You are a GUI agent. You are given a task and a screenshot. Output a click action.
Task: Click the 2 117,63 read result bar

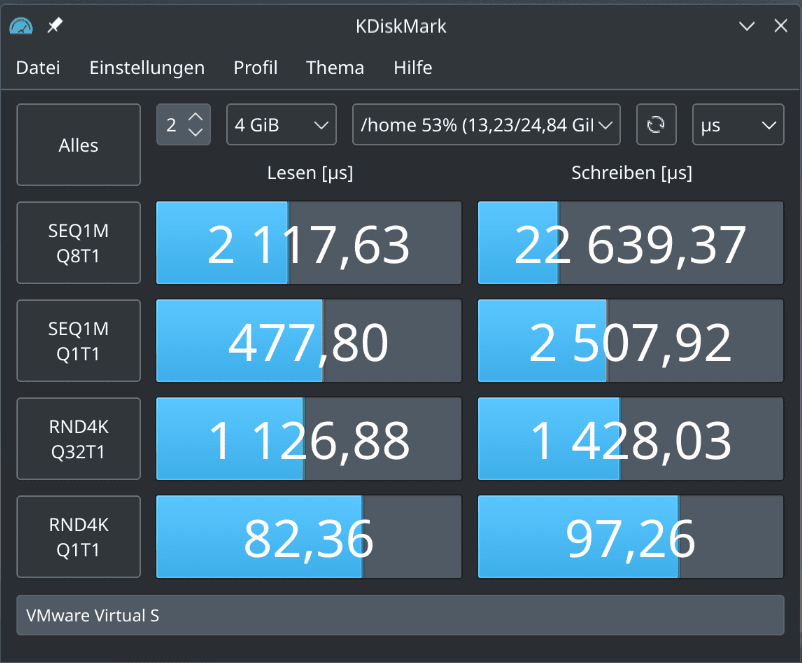pos(308,242)
